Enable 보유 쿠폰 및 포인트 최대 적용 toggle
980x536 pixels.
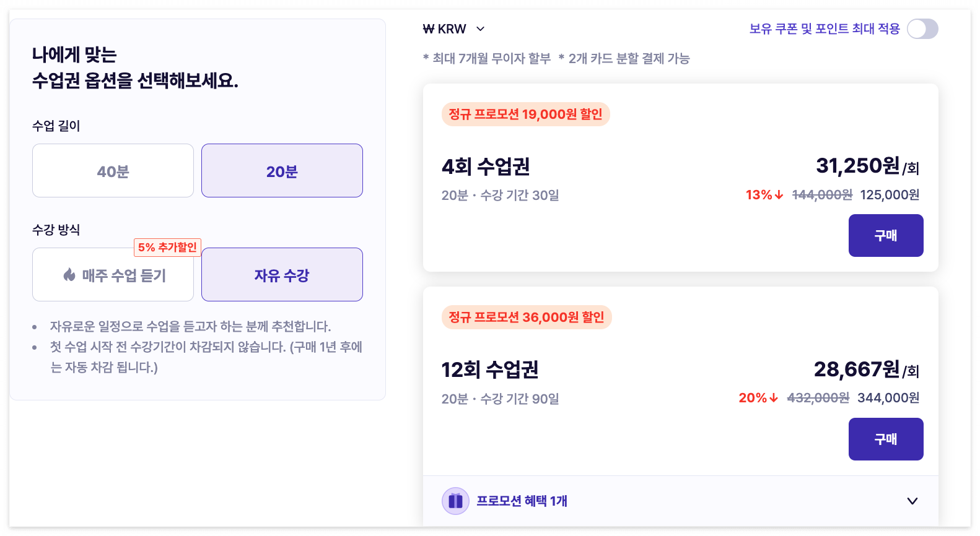click(x=922, y=28)
